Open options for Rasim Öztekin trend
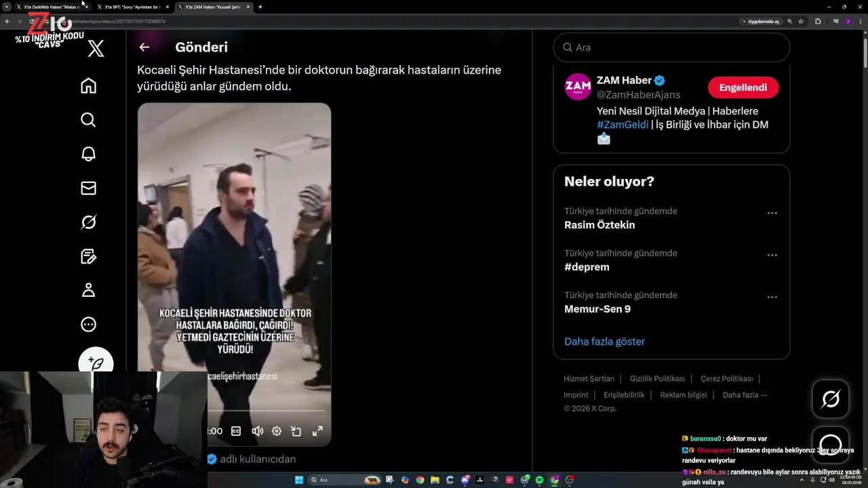The image size is (868, 488). click(x=772, y=213)
